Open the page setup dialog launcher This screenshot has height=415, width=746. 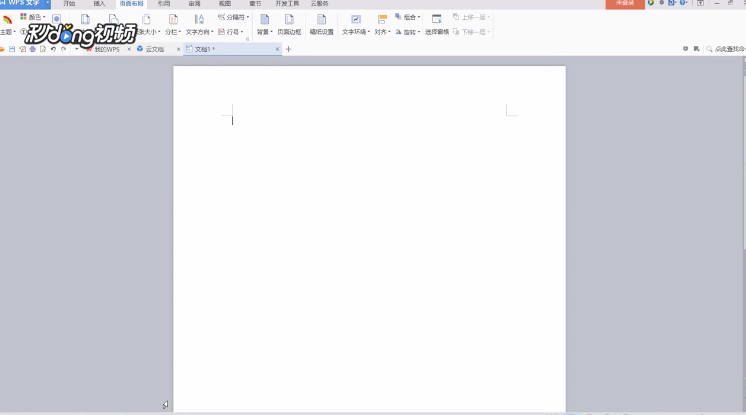(247, 39)
